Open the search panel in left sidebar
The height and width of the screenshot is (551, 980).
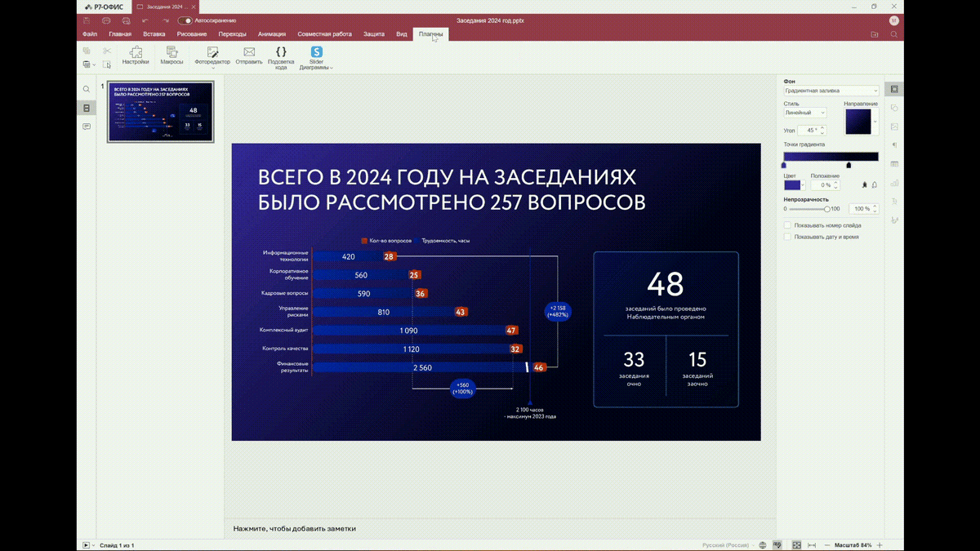tap(87, 89)
